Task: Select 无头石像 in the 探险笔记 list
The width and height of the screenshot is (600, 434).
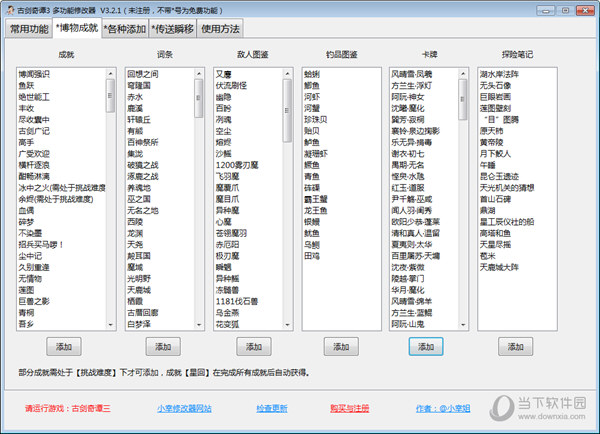Action: [x=495, y=86]
